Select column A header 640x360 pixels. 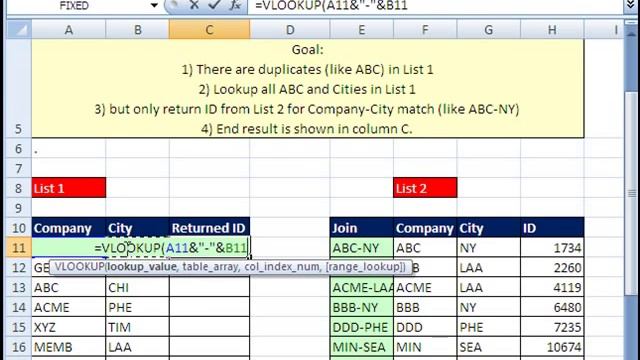click(69, 29)
